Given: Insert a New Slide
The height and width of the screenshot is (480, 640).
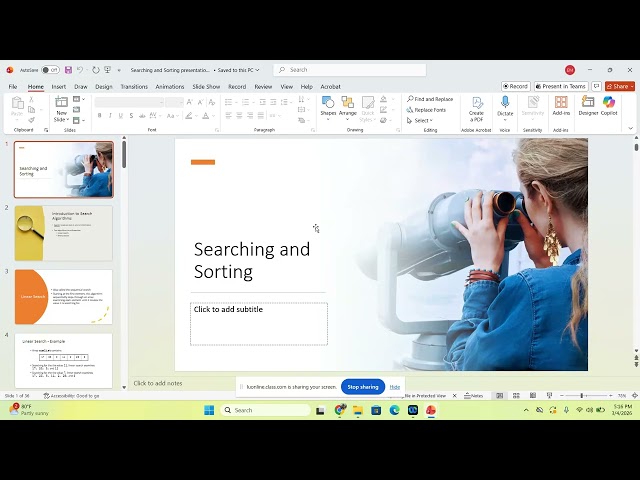Looking at the screenshot, I should click(62, 107).
